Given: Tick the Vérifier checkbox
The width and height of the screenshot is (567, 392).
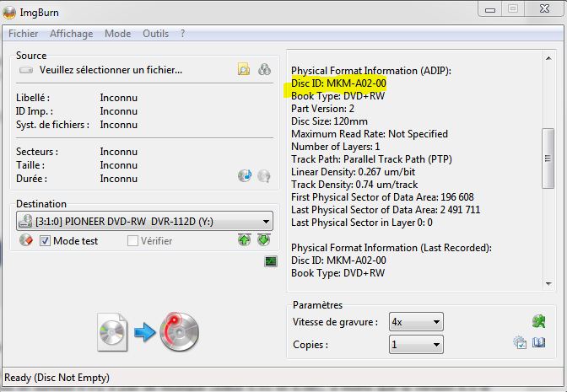Looking at the screenshot, I should [132, 241].
